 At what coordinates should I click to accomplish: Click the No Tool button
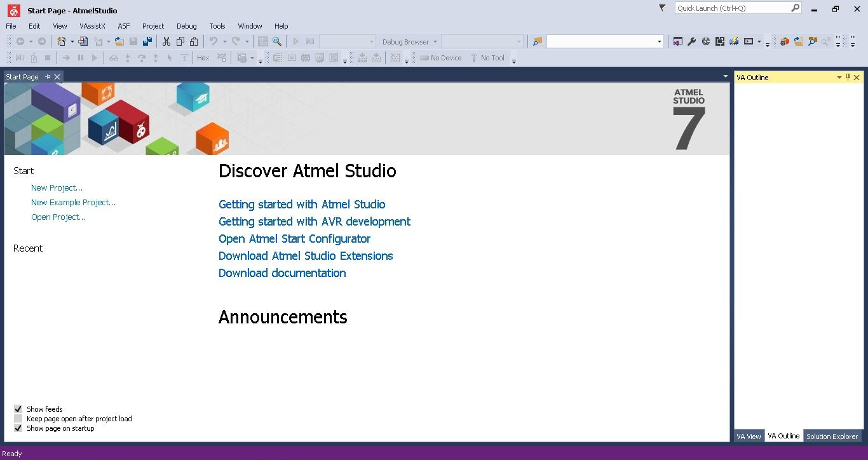click(487, 58)
